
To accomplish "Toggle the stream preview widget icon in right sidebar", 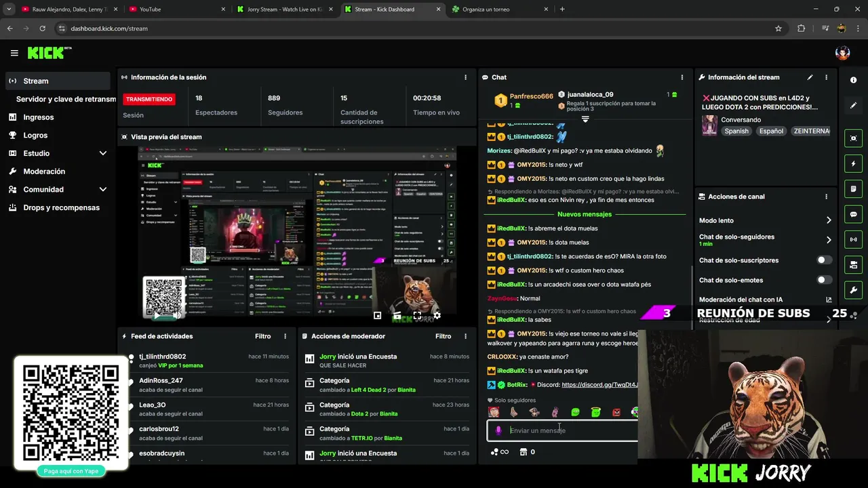I will [853, 138].
